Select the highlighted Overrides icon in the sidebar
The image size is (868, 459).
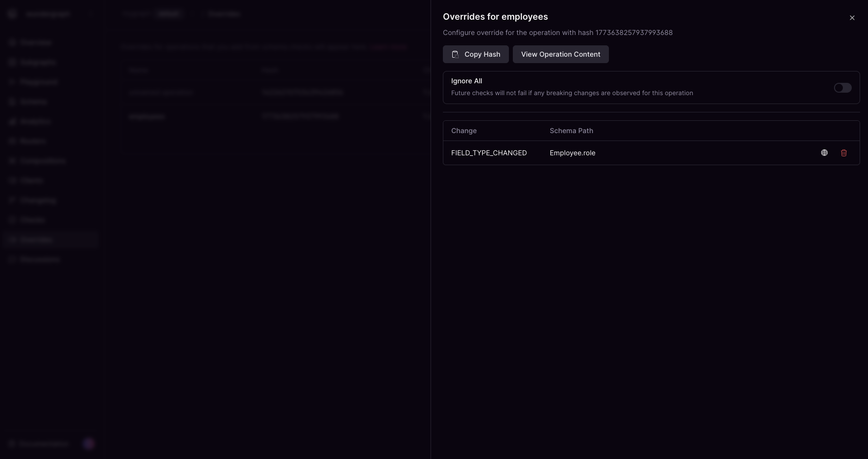click(x=12, y=240)
